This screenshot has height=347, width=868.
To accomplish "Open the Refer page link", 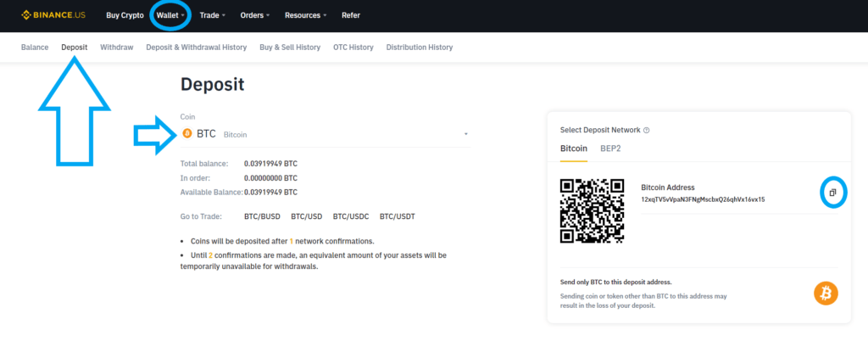I will click(351, 15).
